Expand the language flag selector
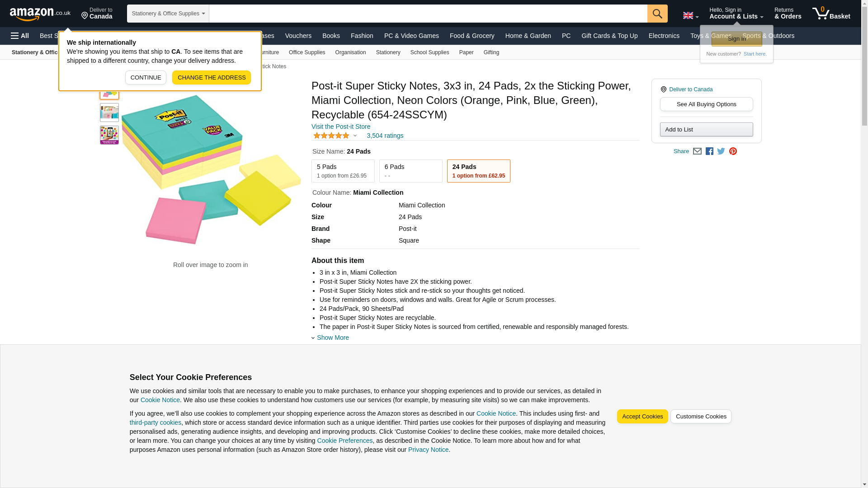 click(690, 15)
